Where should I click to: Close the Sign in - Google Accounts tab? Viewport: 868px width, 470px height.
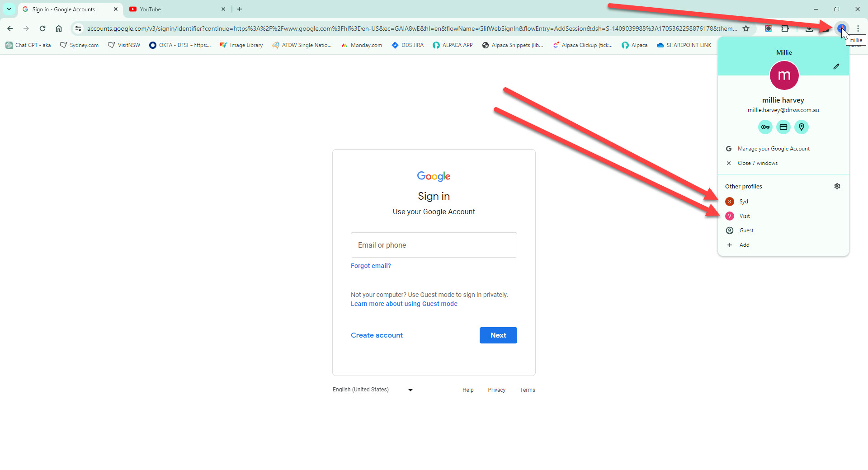pyautogui.click(x=116, y=9)
